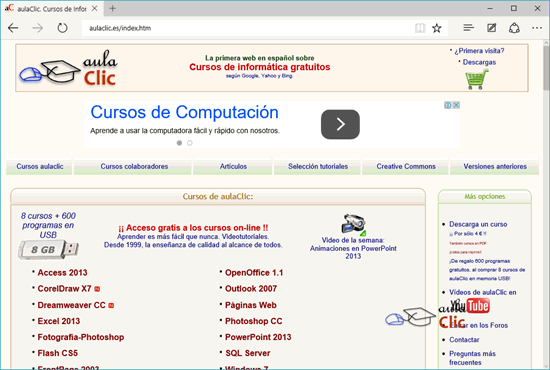Click the video camera icon

point(353,224)
